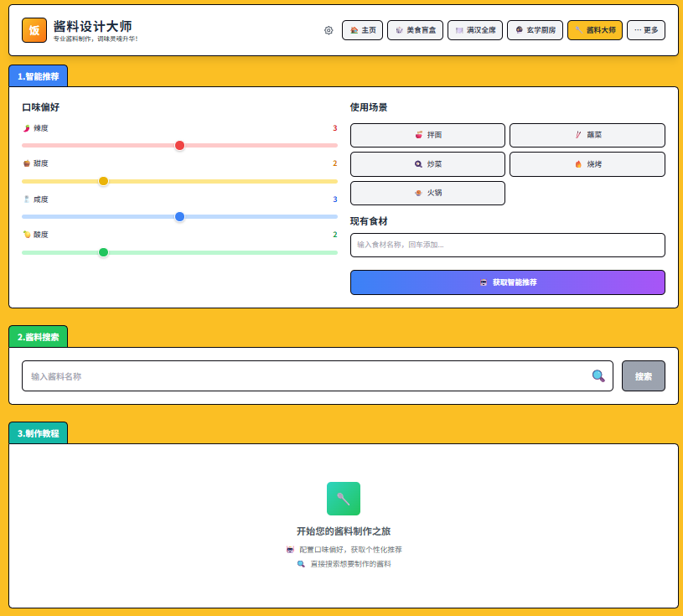Toggle the 拌面 usage scenario
Image resolution: width=683 pixels, height=616 pixels.
point(427,135)
